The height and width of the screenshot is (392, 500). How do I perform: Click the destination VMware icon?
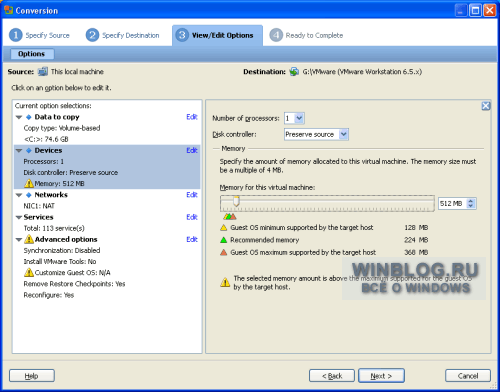click(294, 71)
